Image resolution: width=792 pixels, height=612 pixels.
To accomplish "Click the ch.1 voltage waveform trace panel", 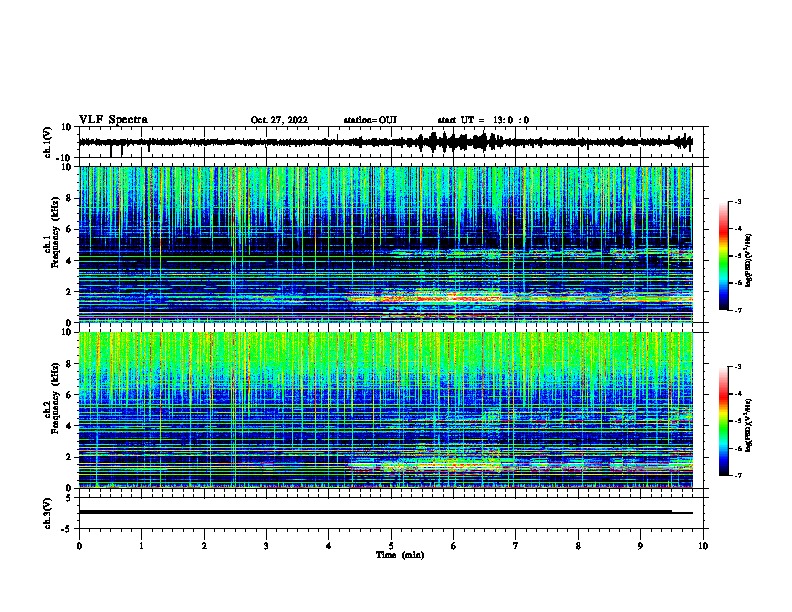I will point(393,142).
